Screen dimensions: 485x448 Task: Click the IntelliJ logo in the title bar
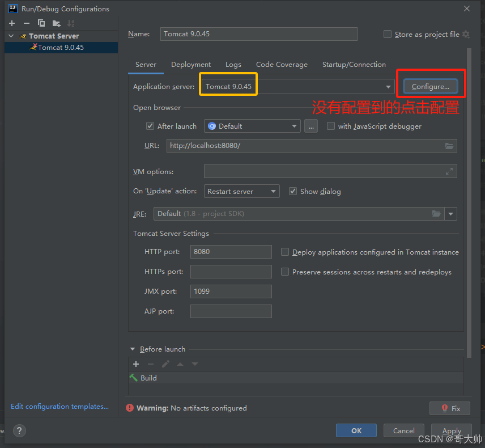click(x=12, y=9)
